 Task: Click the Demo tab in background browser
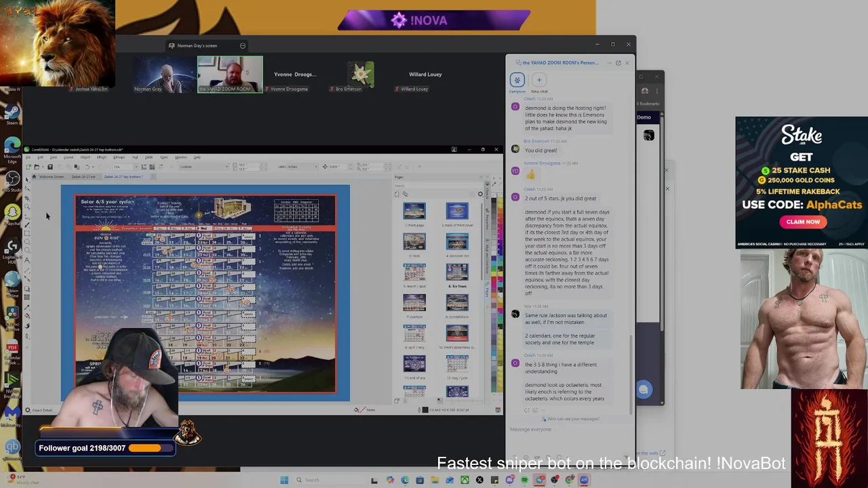click(644, 117)
